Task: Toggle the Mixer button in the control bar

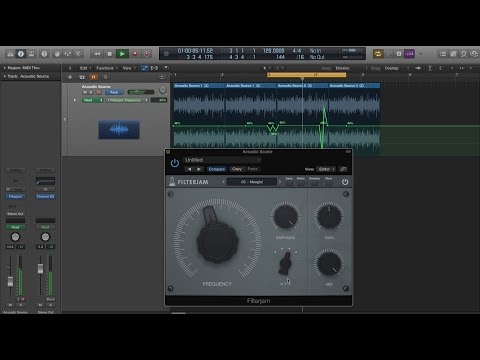Action: 68,54
